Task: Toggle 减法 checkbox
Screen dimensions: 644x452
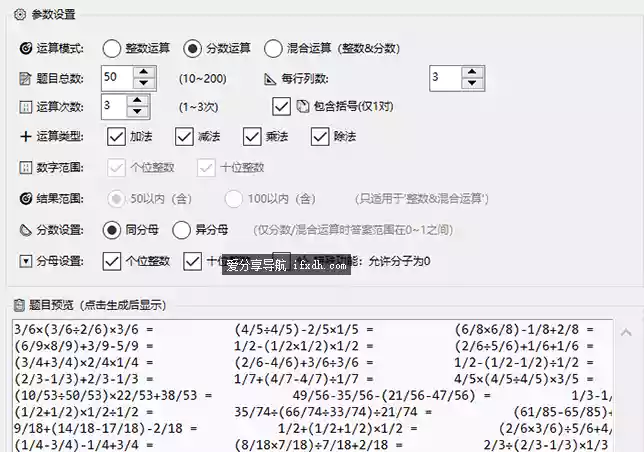Action: click(184, 136)
